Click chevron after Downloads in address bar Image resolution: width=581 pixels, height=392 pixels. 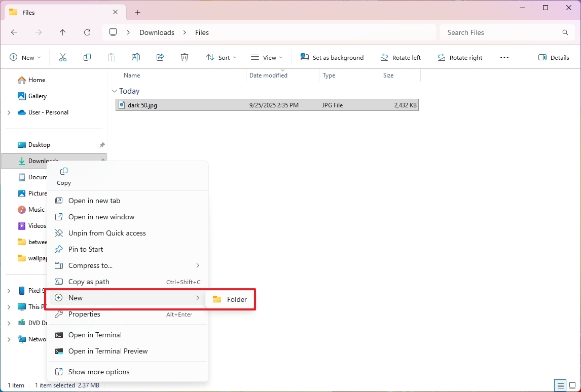[x=185, y=32]
